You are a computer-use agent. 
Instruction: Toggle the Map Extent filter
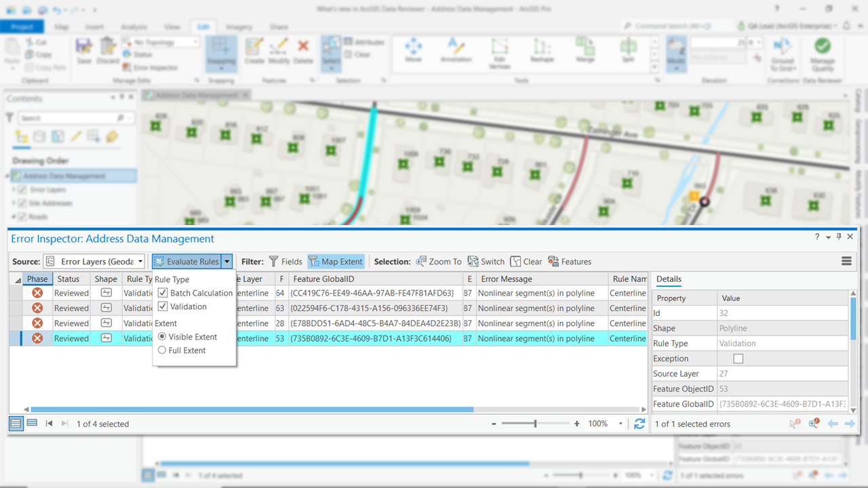tap(336, 262)
